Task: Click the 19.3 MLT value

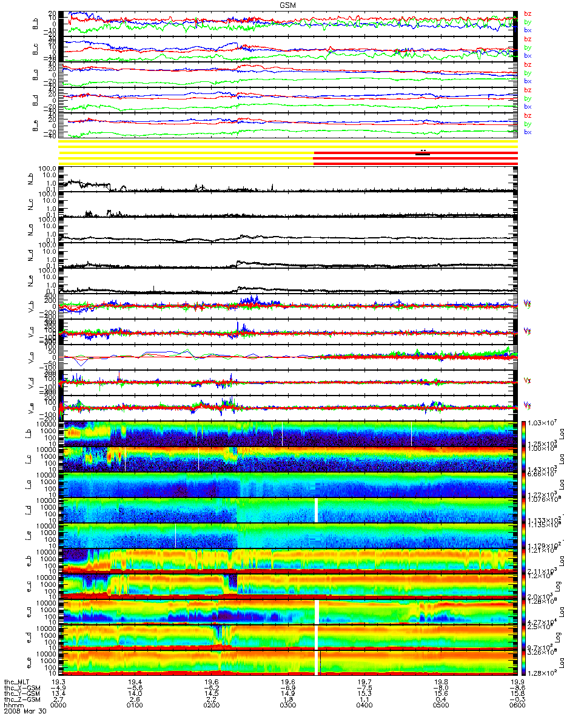Action: coord(59,682)
